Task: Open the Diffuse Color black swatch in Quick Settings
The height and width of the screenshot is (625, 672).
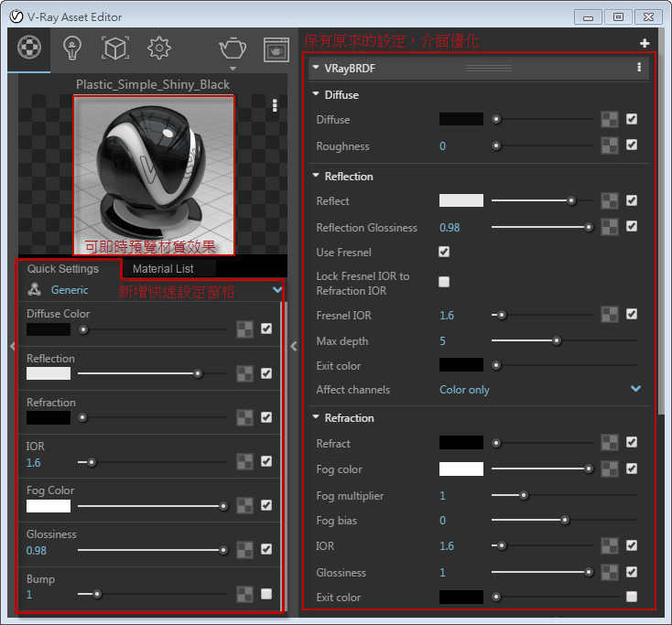Action: point(49,329)
